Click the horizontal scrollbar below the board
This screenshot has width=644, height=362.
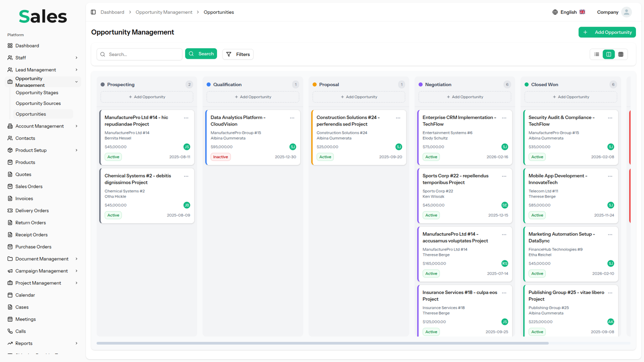(x=322, y=343)
